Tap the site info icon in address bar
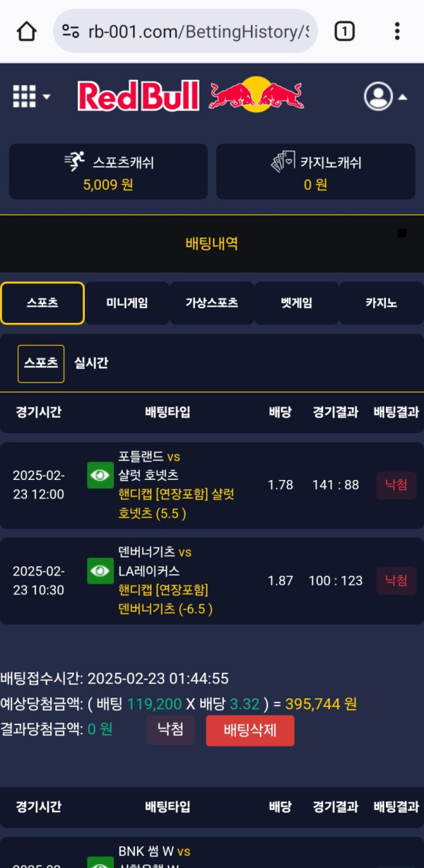The image size is (424, 868). [x=71, y=31]
